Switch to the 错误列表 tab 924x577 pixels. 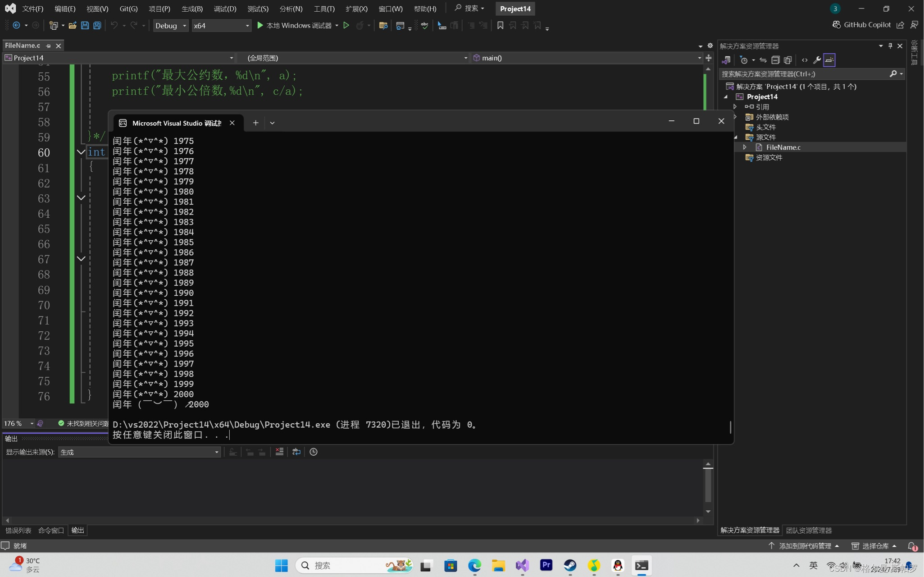click(x=18, y=531)
